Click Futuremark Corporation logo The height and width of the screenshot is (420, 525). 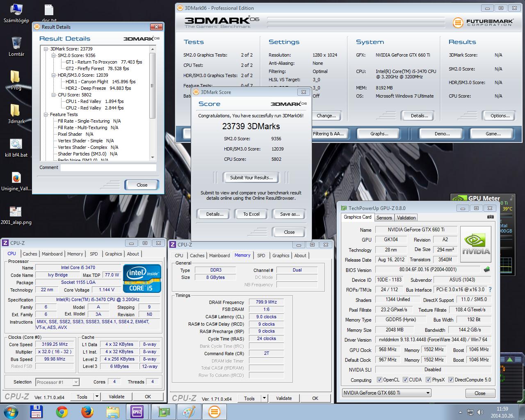483,23
